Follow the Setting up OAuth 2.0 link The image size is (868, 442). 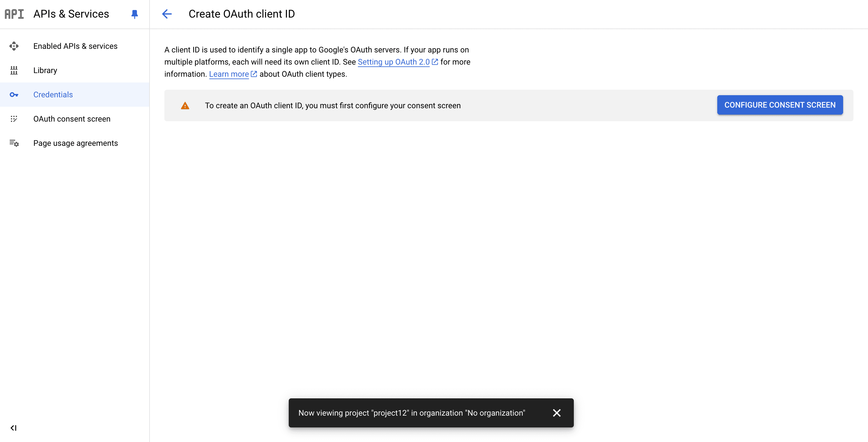[x=394, y=62]
